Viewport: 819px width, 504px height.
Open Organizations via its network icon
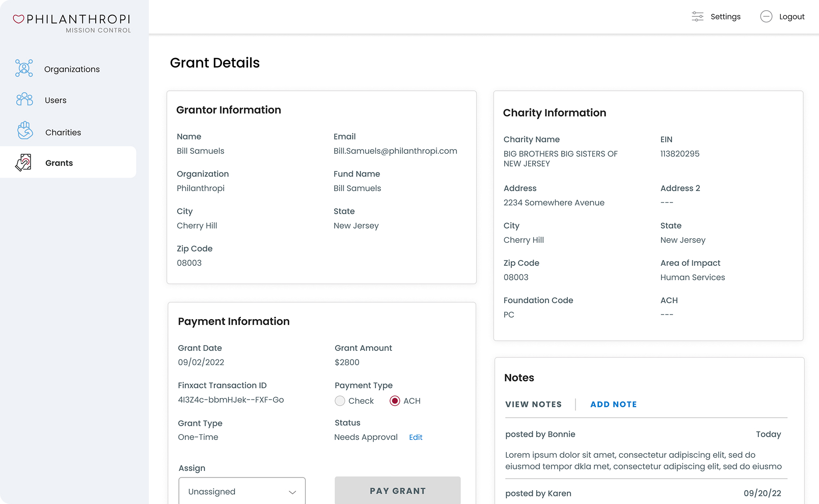pyautogui.click(x=24, y=68)
